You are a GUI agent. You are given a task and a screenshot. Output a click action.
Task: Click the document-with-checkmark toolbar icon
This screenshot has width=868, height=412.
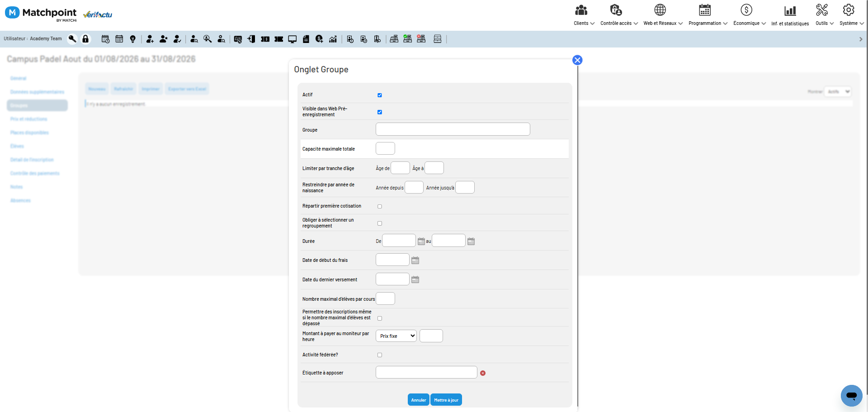point(363,39)
